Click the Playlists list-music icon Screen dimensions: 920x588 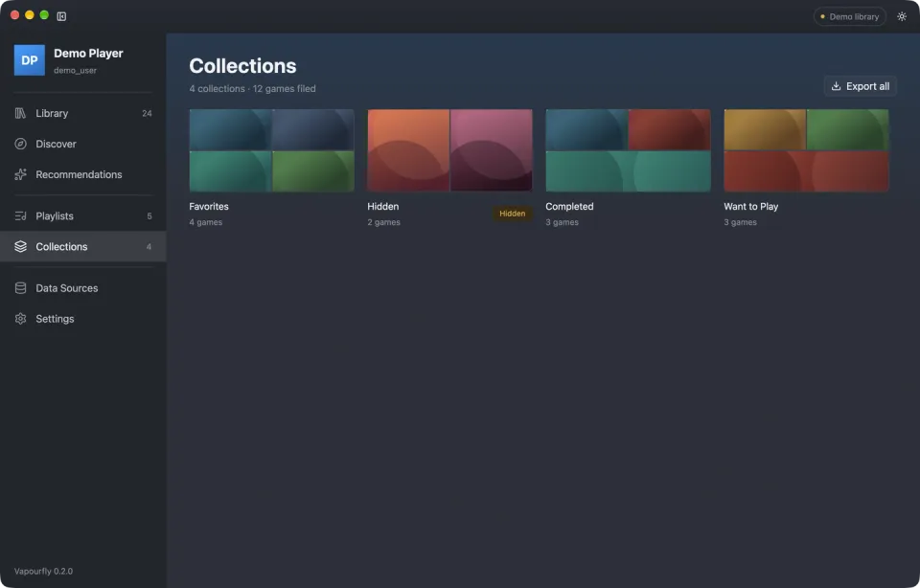click(x=20, y=215)
